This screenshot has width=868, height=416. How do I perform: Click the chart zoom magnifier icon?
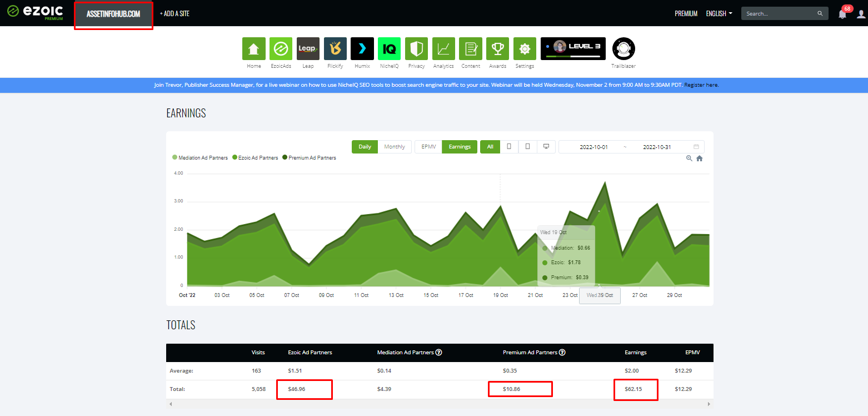[x=689, y=159]
